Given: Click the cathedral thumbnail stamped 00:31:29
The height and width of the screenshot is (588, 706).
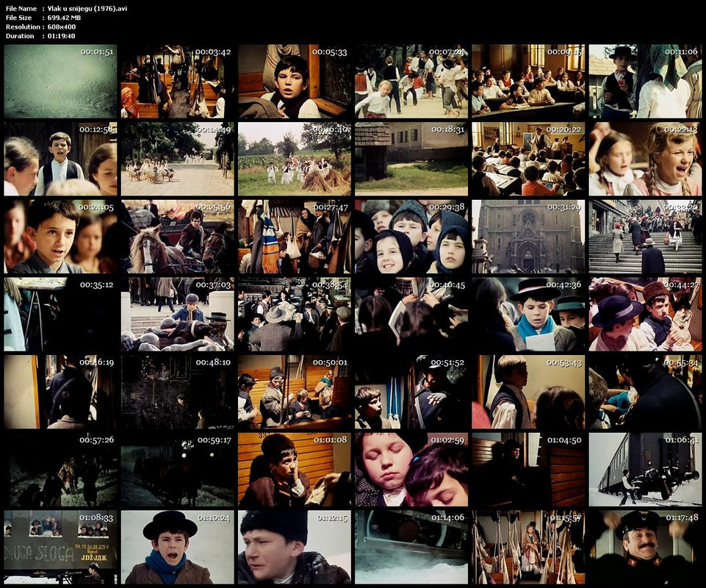Looking at the screenshot, I should click(x=529, y=237).
